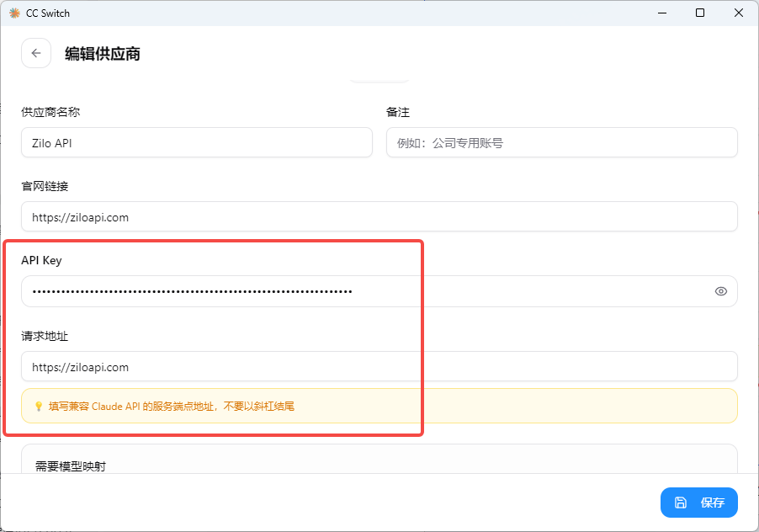Screen dimensions: 759x532
Task: Maximize the CC Switch window
Action: [x=700, y=13]
